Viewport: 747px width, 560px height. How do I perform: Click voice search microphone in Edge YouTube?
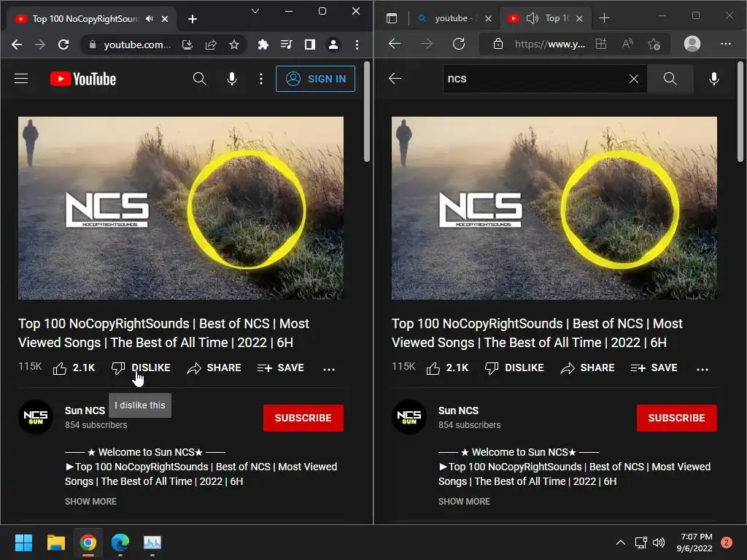point(713,79)
